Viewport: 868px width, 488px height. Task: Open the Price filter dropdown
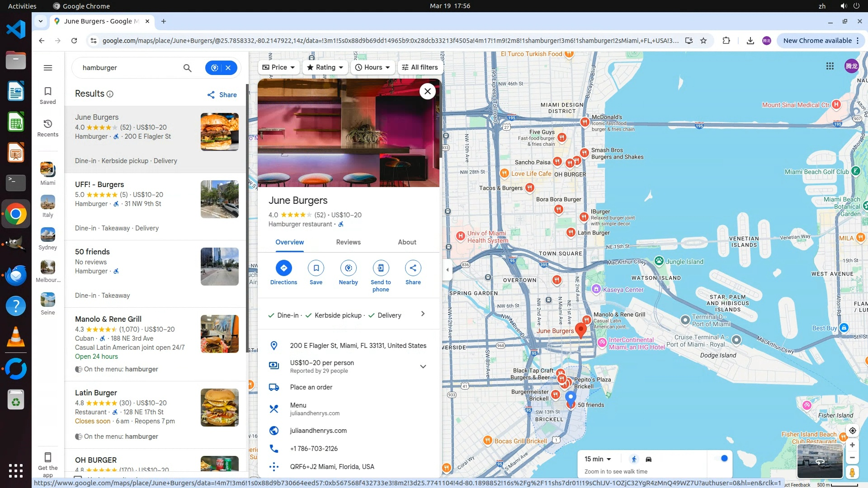coord(278,67)
